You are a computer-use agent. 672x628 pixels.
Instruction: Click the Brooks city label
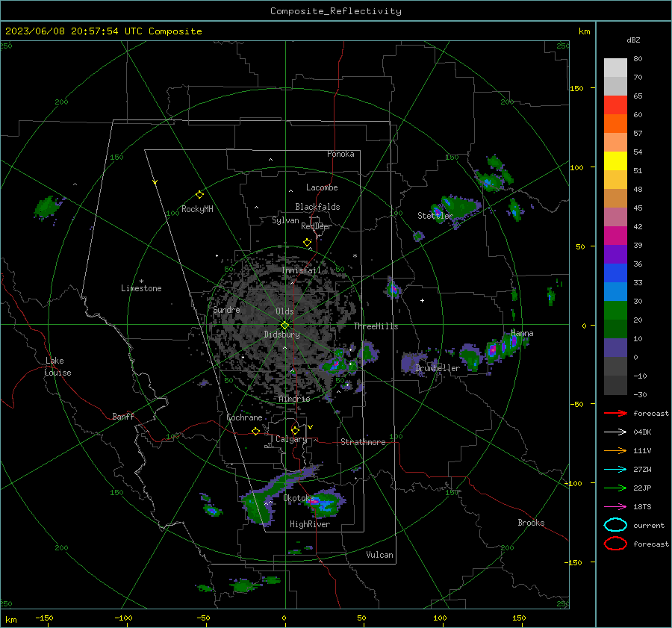(x=531, y=523)
